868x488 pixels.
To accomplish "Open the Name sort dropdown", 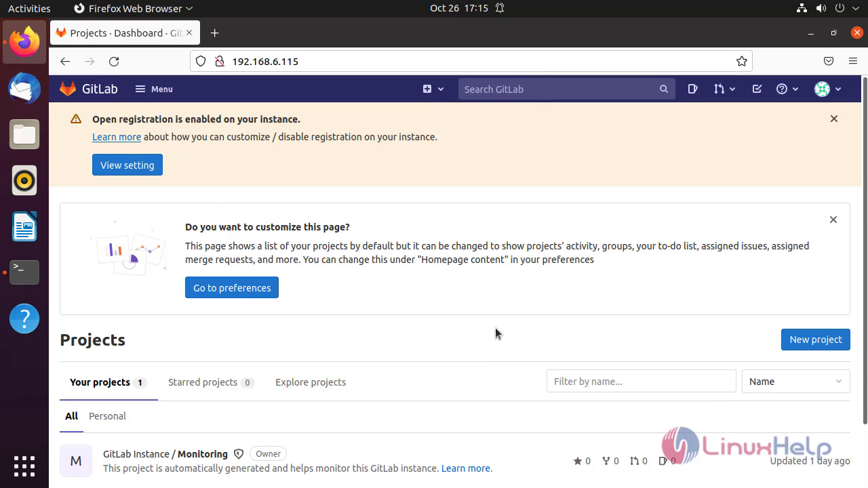I will [795, 381].
